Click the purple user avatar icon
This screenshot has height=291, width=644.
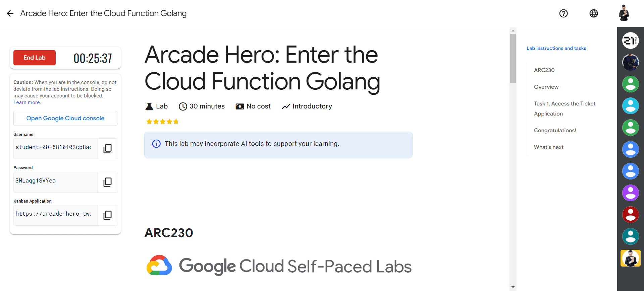(x=631, y=193)
